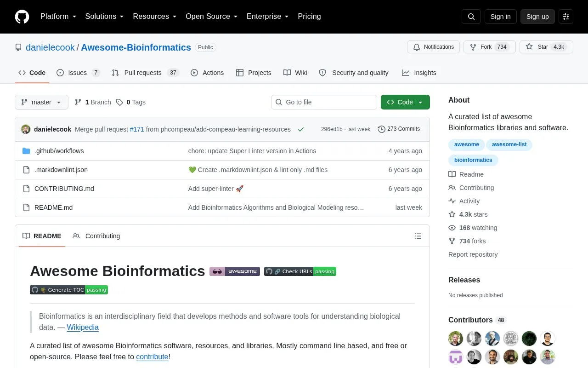Expand the Solutions menu

pos(104,17)
